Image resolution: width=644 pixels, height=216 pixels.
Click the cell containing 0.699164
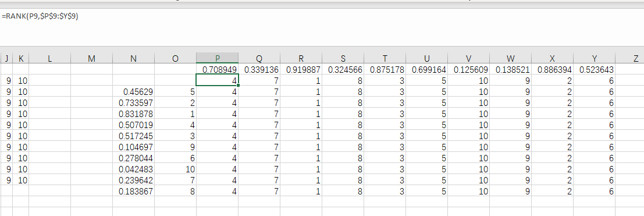click(x=427, y=69)
